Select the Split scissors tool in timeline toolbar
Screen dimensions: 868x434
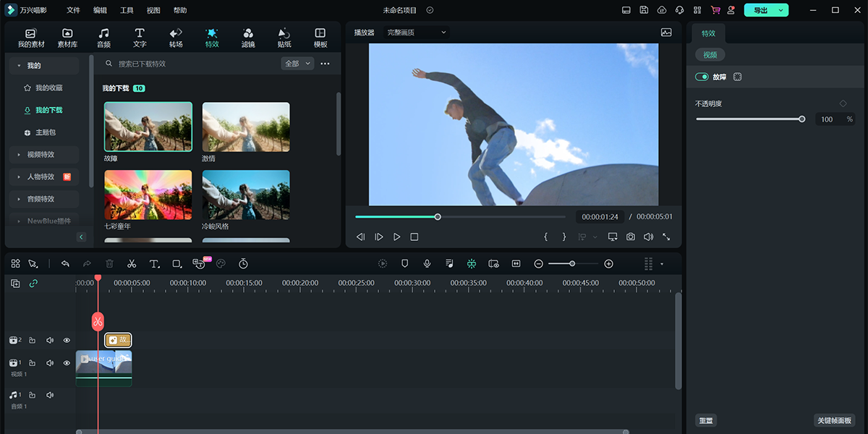coord(132,263)
